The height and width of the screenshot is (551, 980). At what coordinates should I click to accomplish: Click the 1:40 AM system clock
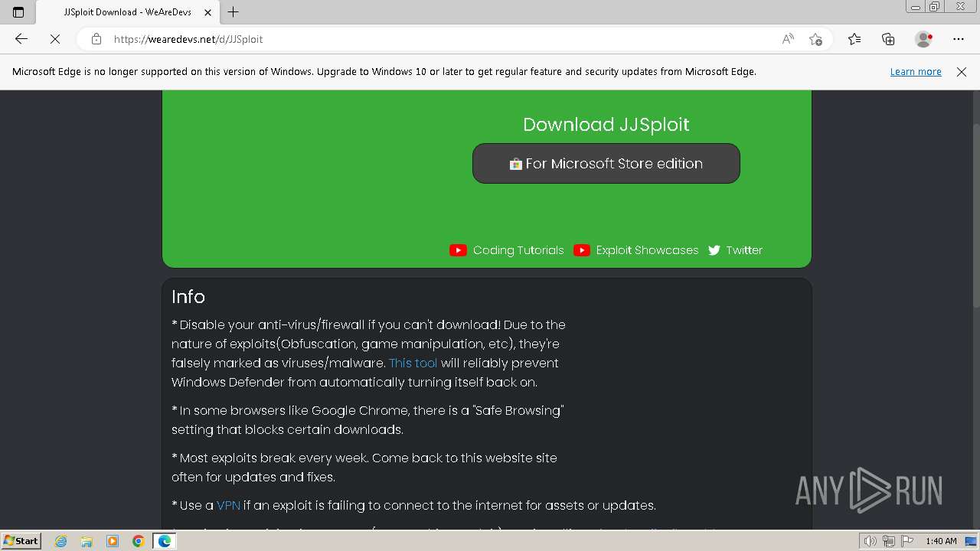coord(941,541)
